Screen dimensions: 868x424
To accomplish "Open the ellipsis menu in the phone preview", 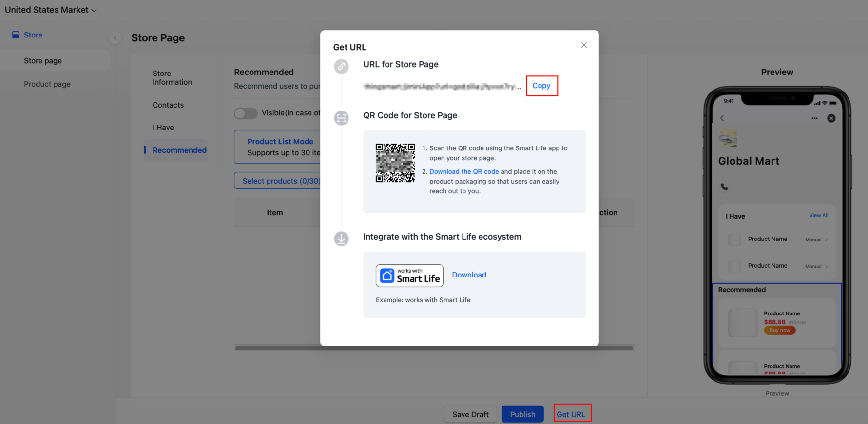I will coord(814,118).
